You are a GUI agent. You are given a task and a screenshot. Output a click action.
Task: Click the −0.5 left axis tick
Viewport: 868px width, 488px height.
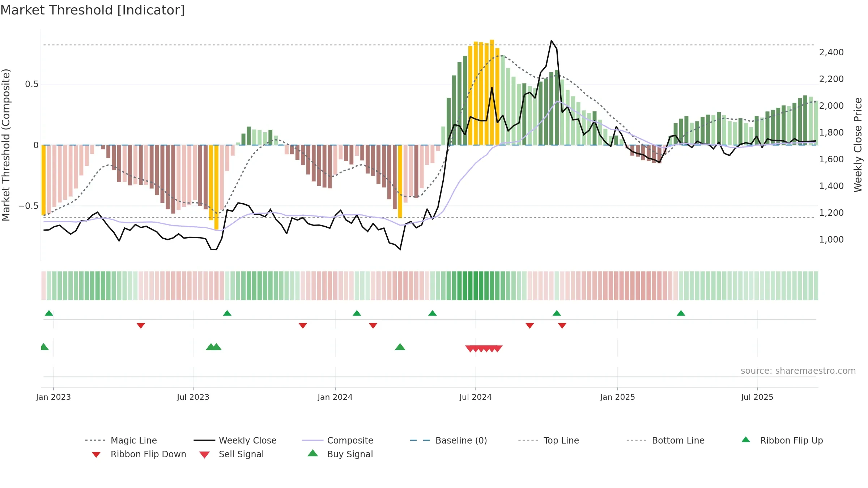pyautogui.click(x=29, y=206)
